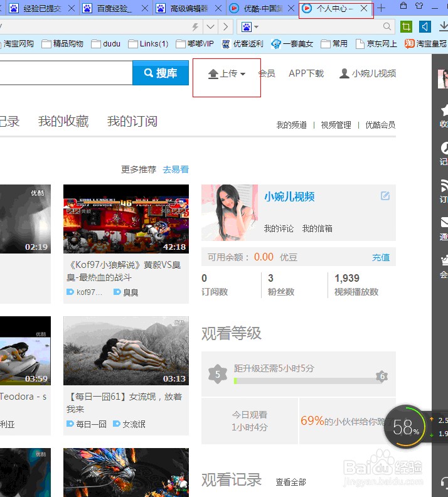Open the 小婉儿视频 account menu in header
The width and height of the screenshot is (448, 497).
tap(368, 73)
